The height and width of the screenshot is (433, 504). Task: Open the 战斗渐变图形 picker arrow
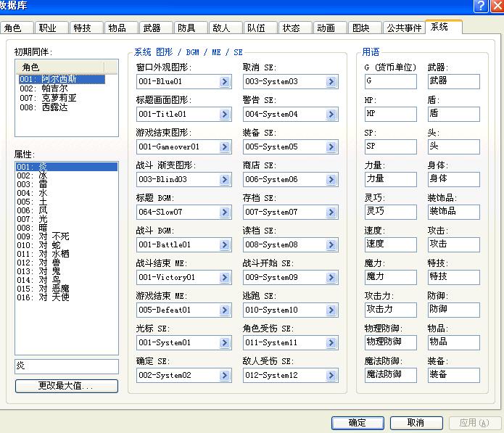225,179
